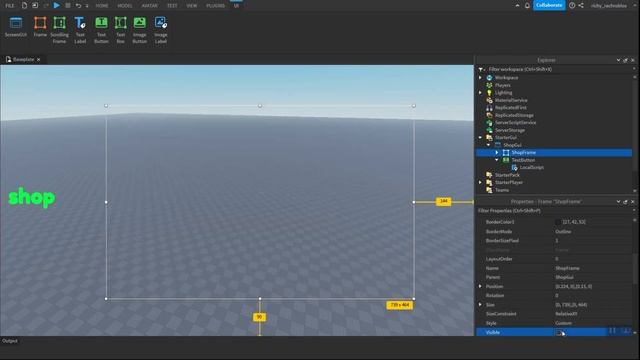Viewport: 640px width, 360px height.
Task: Click the BorderMode value Outline
Action: click(563, 231)
